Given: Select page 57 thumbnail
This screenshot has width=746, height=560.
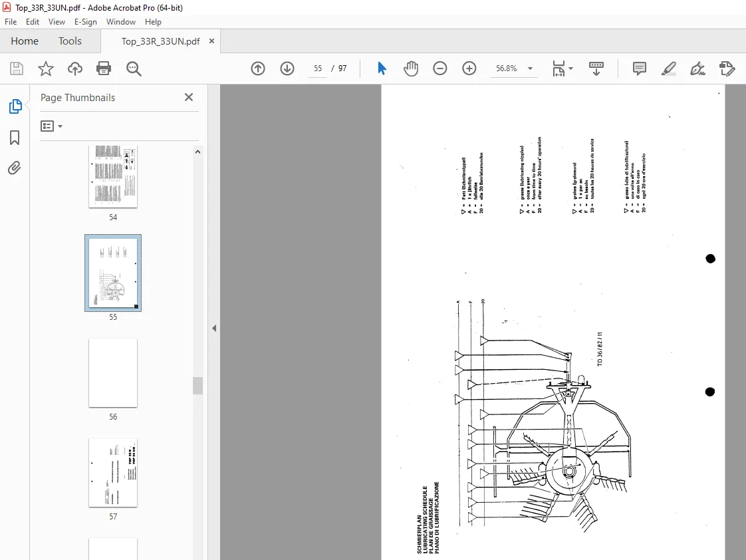Looking at the screenshot, I should tap(113, 473).
